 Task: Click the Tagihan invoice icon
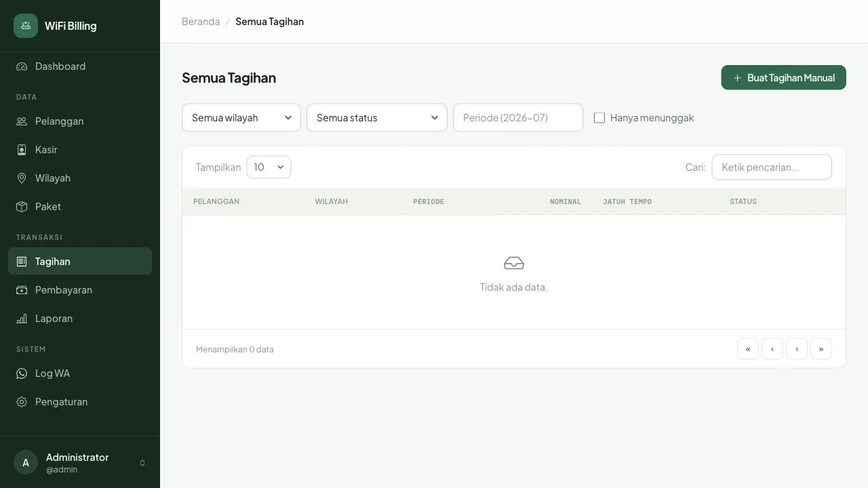tap(22, 262)
